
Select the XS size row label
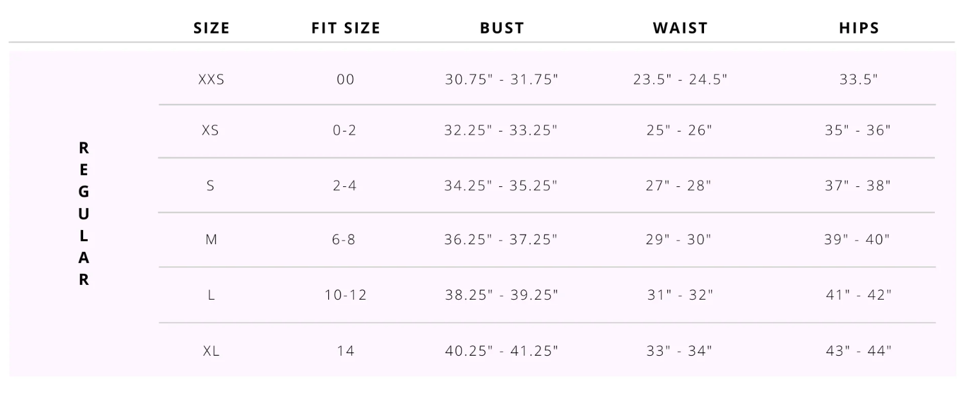point(211,131)
